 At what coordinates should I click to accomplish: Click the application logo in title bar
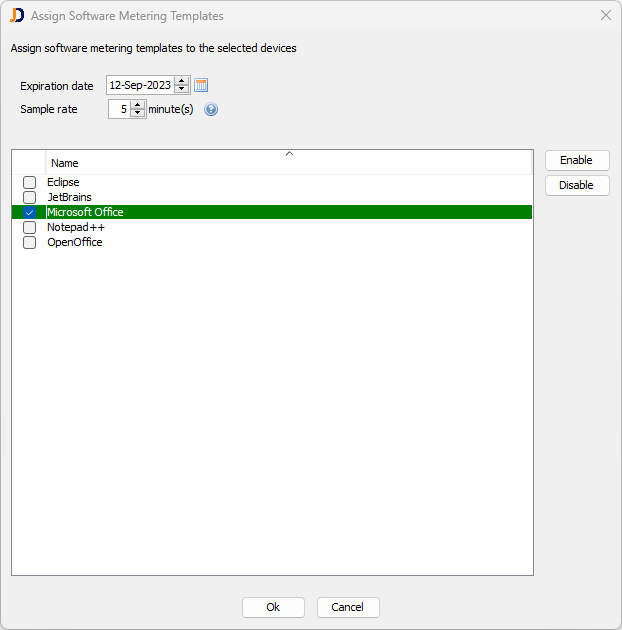tap(17, 16)
